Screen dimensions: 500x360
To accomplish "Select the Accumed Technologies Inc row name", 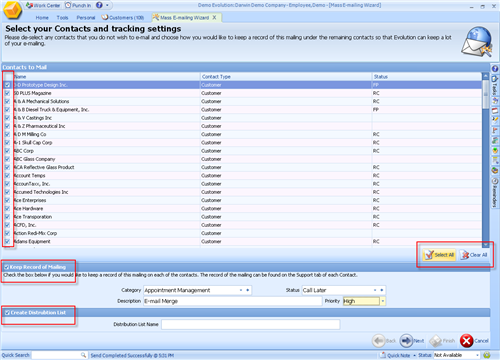I will 41,192.
